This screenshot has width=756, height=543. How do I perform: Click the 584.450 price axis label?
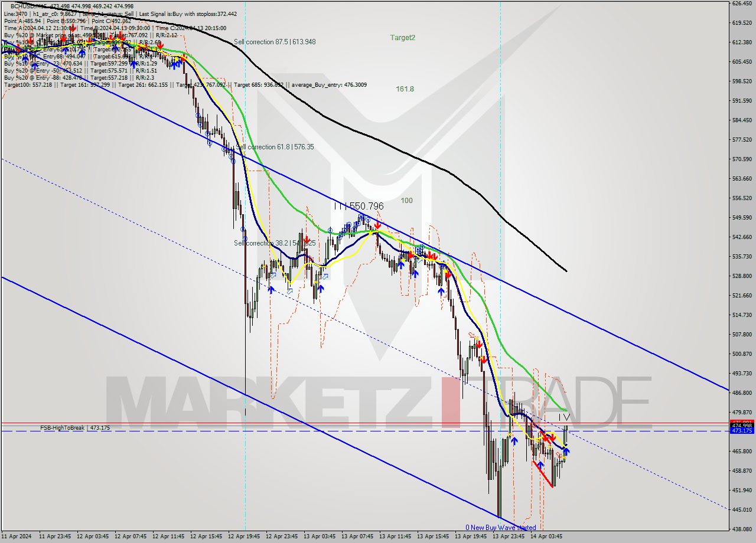(x=742, y=120)
